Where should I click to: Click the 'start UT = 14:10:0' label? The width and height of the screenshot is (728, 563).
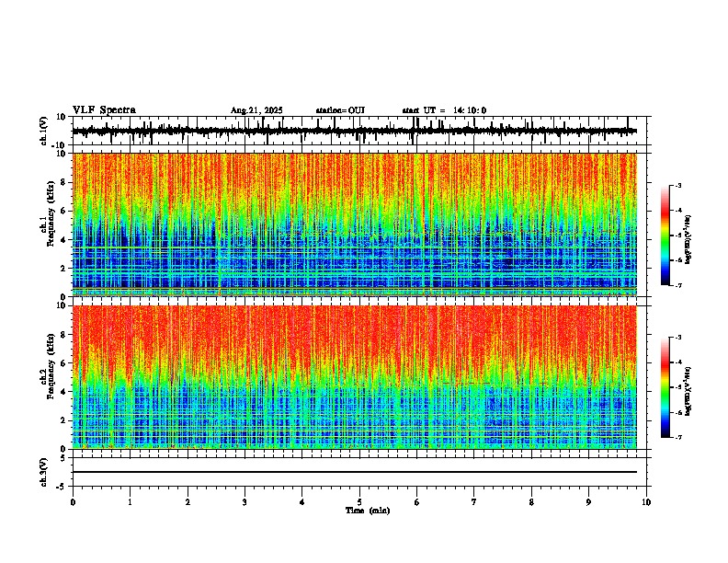444,110
